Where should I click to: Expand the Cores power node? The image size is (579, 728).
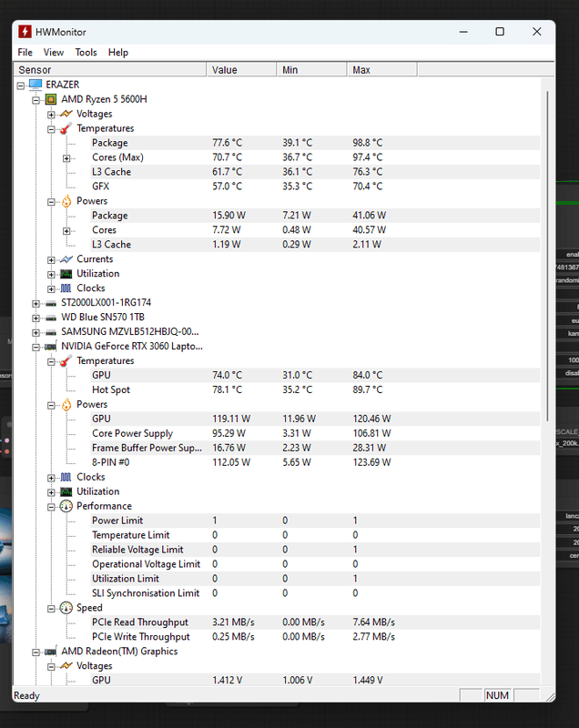point(66,231)
